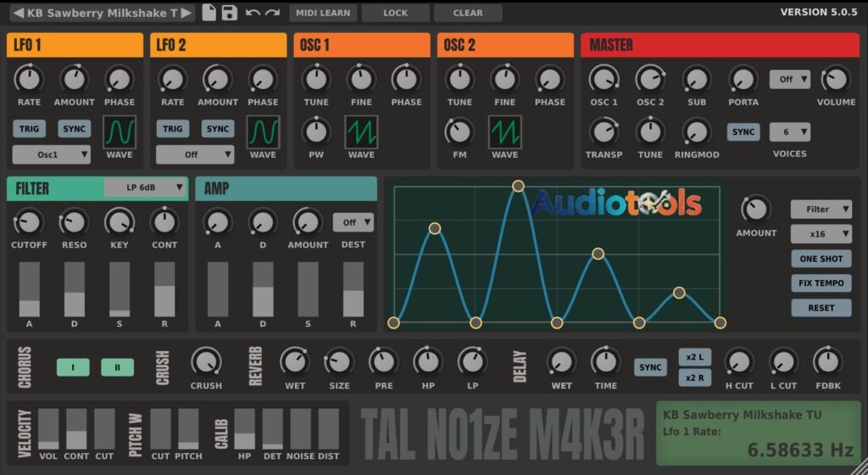Click the OSC 1 PW knob
The image size is (868, 475).
pyautogui.click(x=316, y=131)
